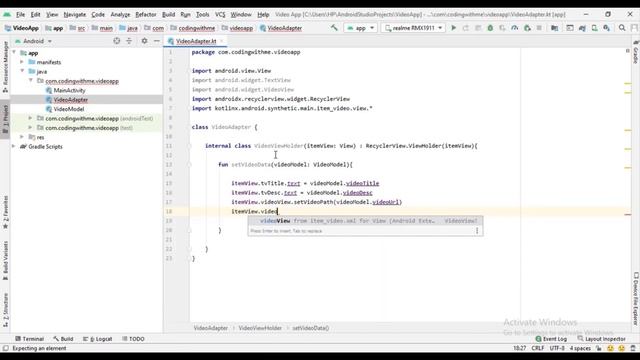Screen dimensions: 640x360
Task: Expand the manifests folder
Action: pos(22,62)
